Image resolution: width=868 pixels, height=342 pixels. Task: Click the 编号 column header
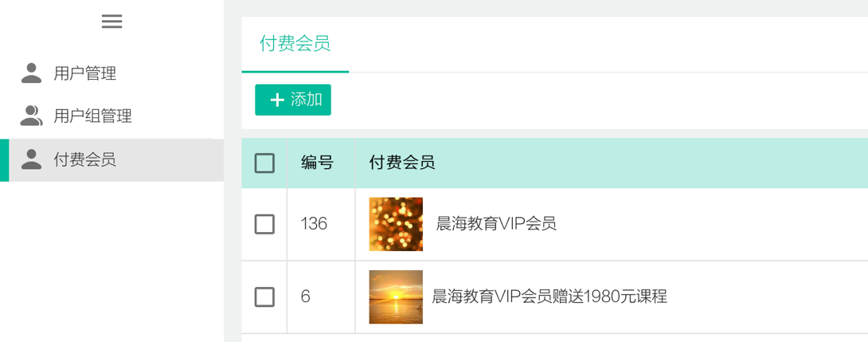pos(317,163)
